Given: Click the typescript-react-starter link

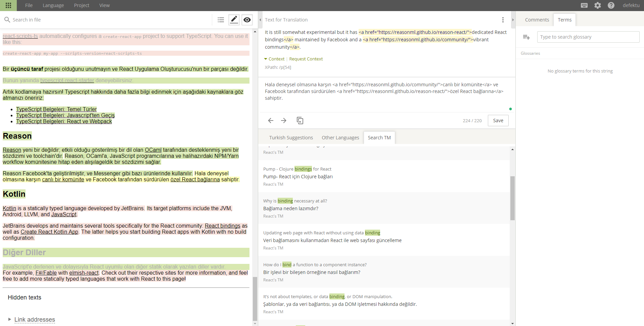Looking at the screenshot, I should pos(67,81).
